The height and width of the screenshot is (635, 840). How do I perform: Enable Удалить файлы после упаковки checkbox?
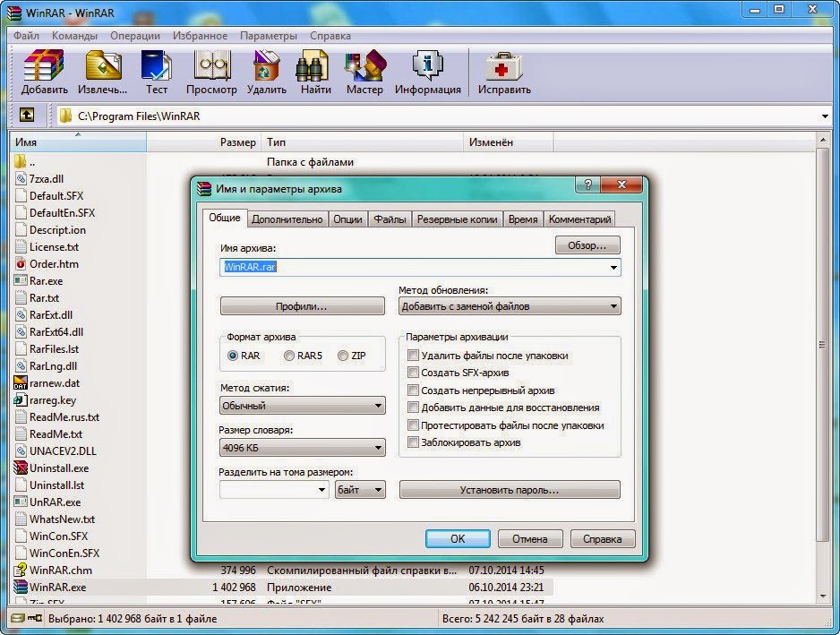click(x=413, y=355)
